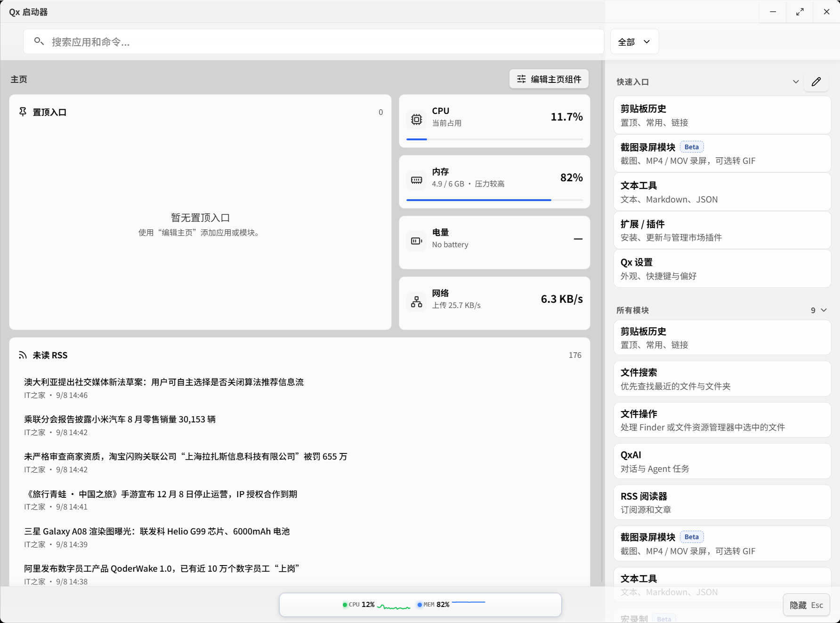Open 文件搜索 module
The image size is (840, 623).
coord(722,379)
